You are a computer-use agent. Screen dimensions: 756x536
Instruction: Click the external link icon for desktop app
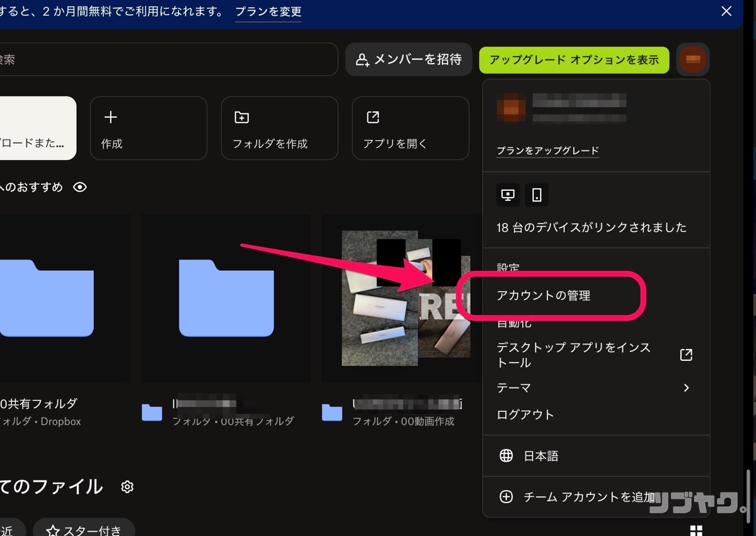tap(686, 355)
